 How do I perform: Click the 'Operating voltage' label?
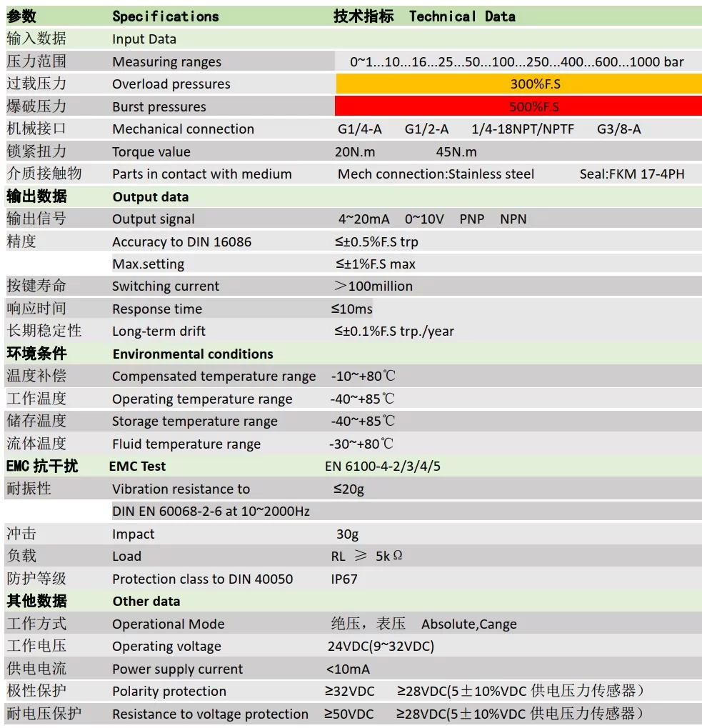pyautogui.click(x=166, y=647)
